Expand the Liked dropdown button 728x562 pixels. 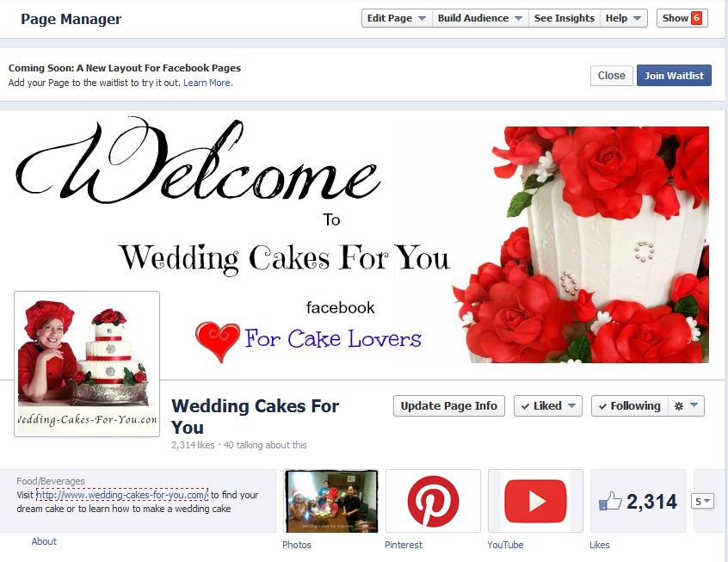(548, 406)
